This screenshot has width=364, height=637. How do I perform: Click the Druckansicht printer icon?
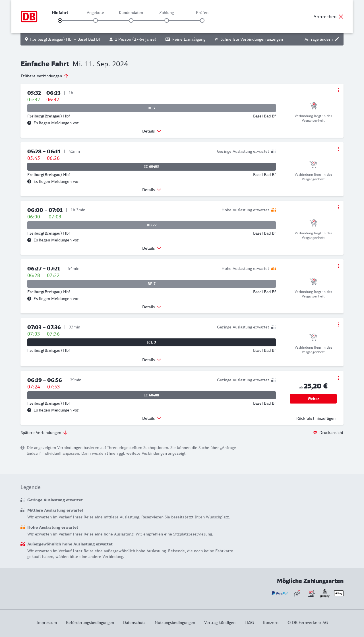coord(315,433)
